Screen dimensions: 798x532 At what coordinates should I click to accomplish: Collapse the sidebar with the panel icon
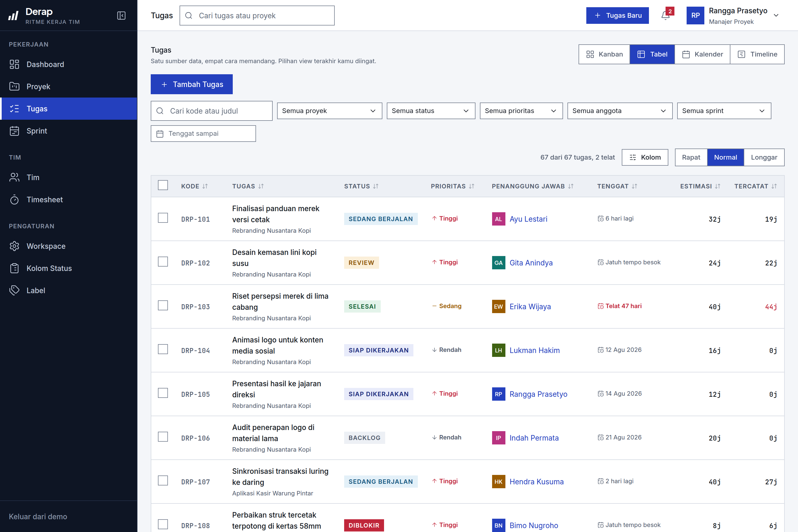pos(121,16)
